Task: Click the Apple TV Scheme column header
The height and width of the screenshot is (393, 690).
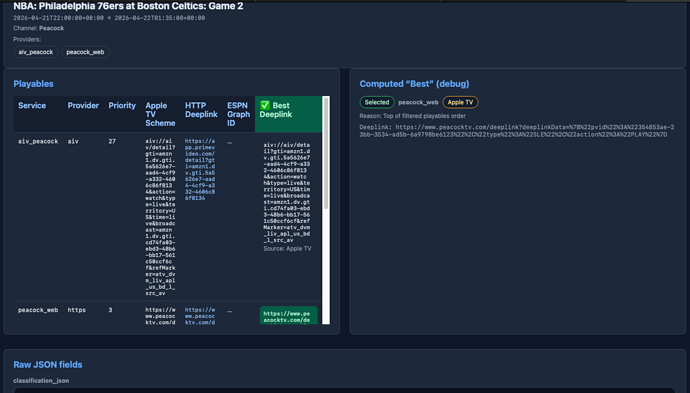Action: click(160, 114)
